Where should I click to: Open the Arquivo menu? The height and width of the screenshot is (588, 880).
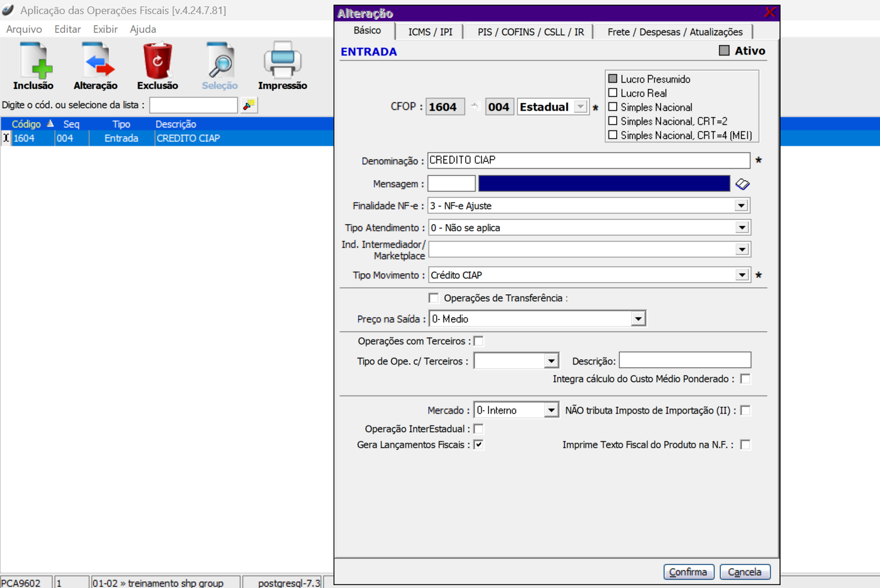coord(24,29)
